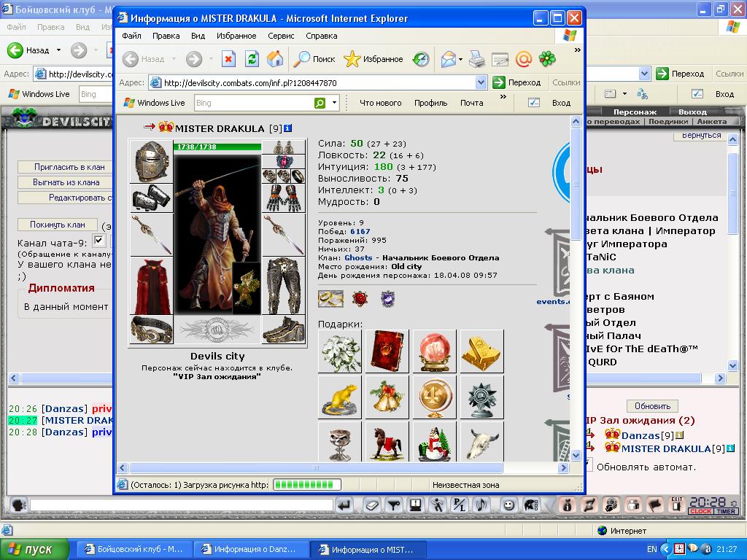
Task: Click the red cloak armor slot
Action: pyautogui.click(x=152, y=286)
